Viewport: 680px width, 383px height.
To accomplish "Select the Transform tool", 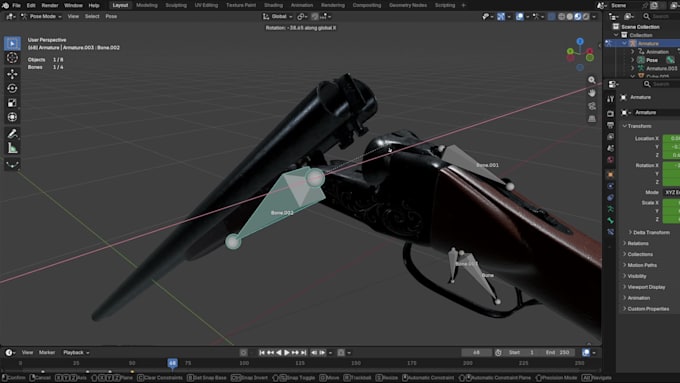I will click(x=12, y=117).
